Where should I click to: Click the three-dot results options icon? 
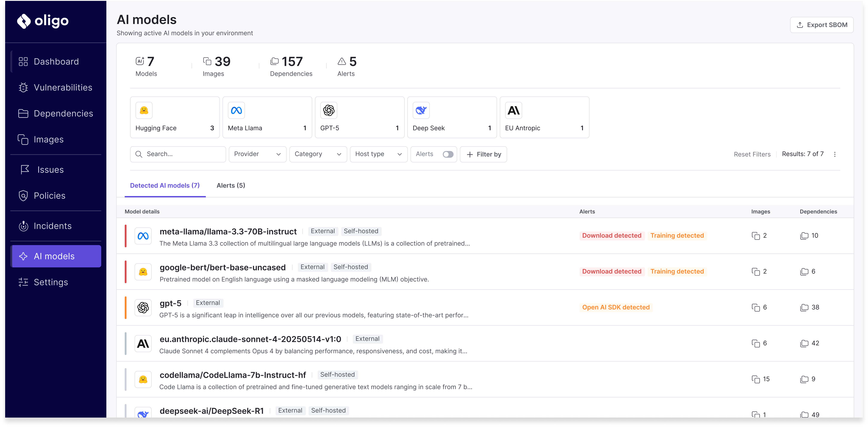point(835,154)
